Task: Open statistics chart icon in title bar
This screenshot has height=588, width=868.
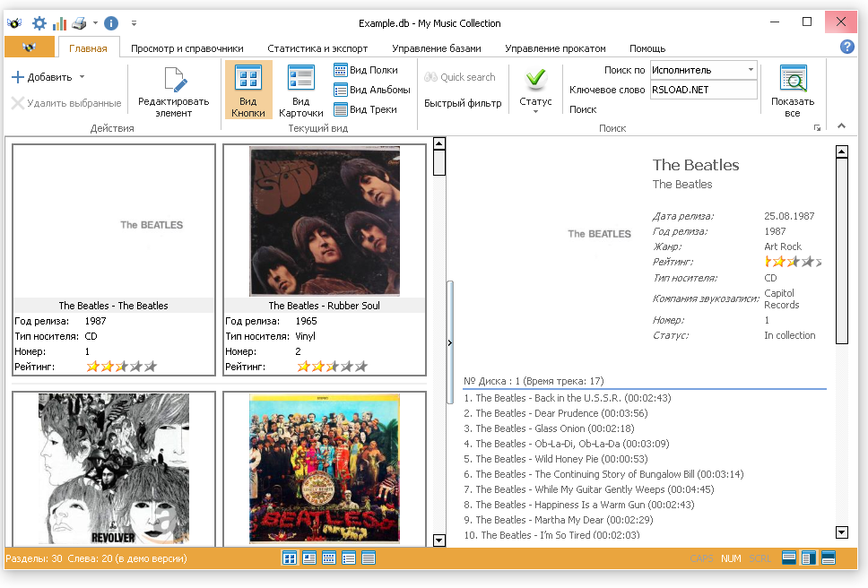Action: 59,23
